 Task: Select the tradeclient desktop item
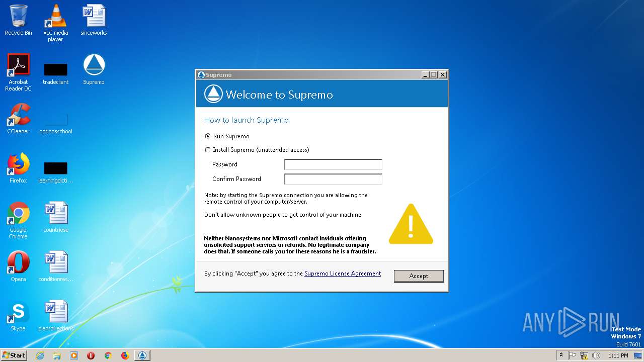click(55, 73)
